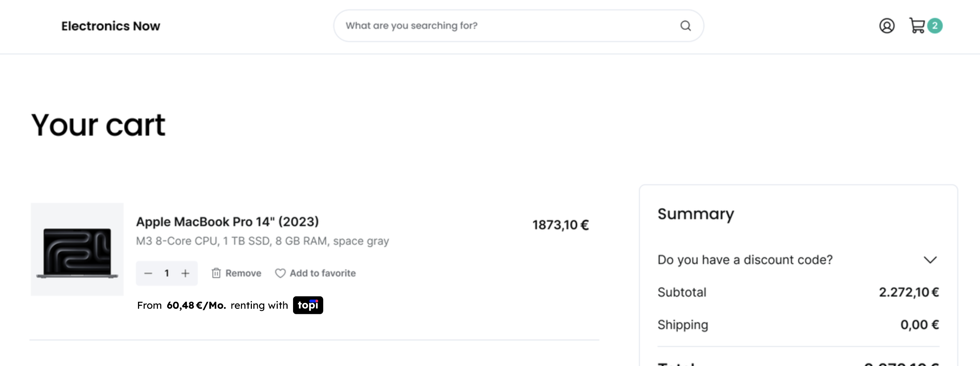Click the 60,48 €/Mo. rental offer
The width and height of the screenshot is (980, 366).
(196, 305)
